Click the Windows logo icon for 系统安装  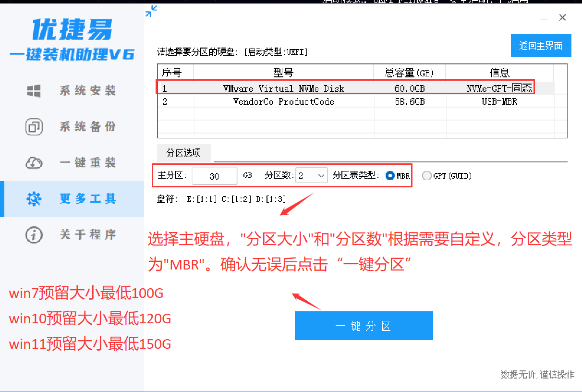[34, 91]
